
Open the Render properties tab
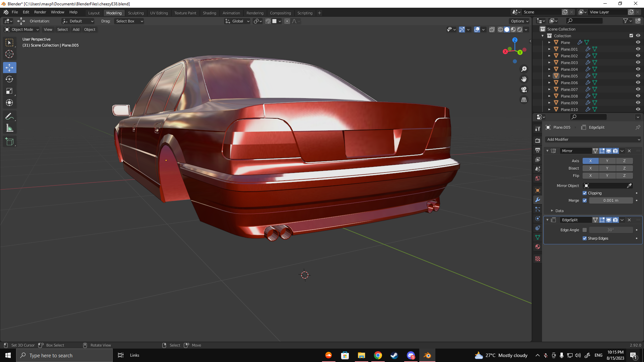tap(538, 140)
